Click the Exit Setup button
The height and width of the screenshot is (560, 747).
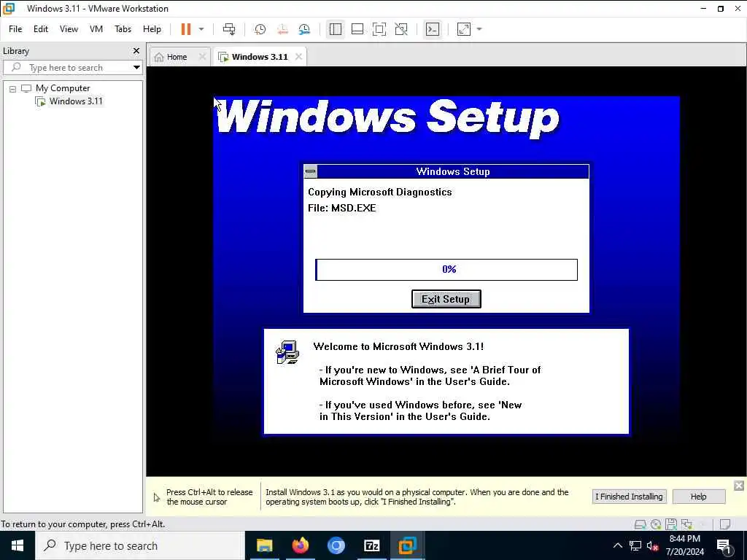446,299
